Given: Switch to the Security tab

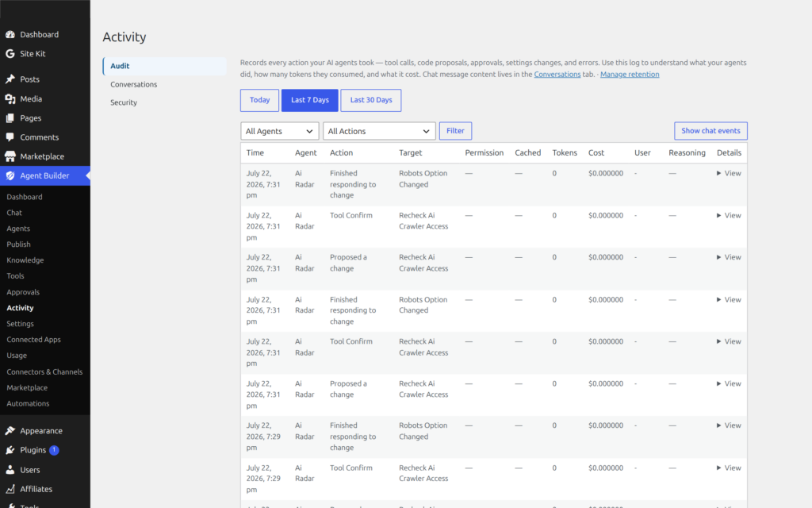Looking at the screenshot, I should tap(124, 102).
